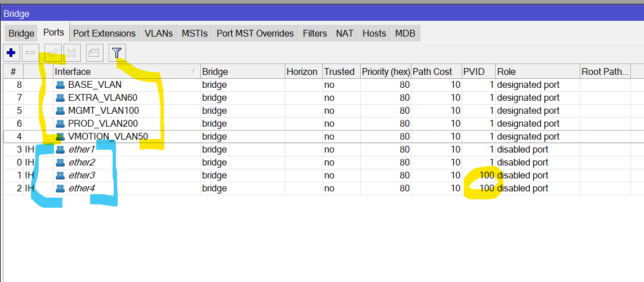This screenshot has height=282, width=644.
Task: Sort by the Path Cost column header
Action: click(x=437, y=71)
